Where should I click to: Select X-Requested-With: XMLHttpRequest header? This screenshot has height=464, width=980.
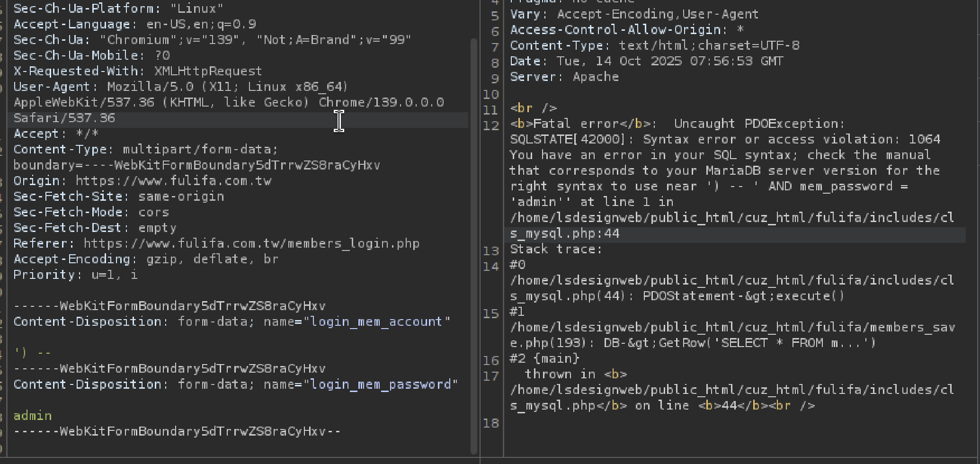(137, 71)
